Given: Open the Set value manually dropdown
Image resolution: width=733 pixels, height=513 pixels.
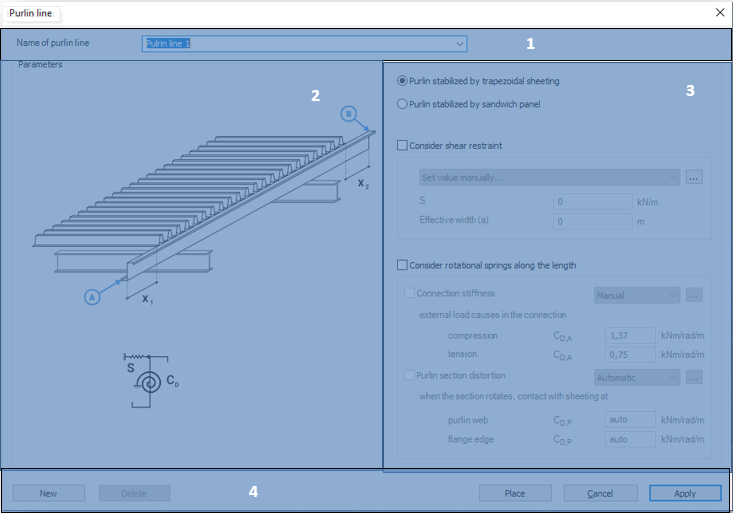Looking at the screenshot, I should [x=549, y=177].
